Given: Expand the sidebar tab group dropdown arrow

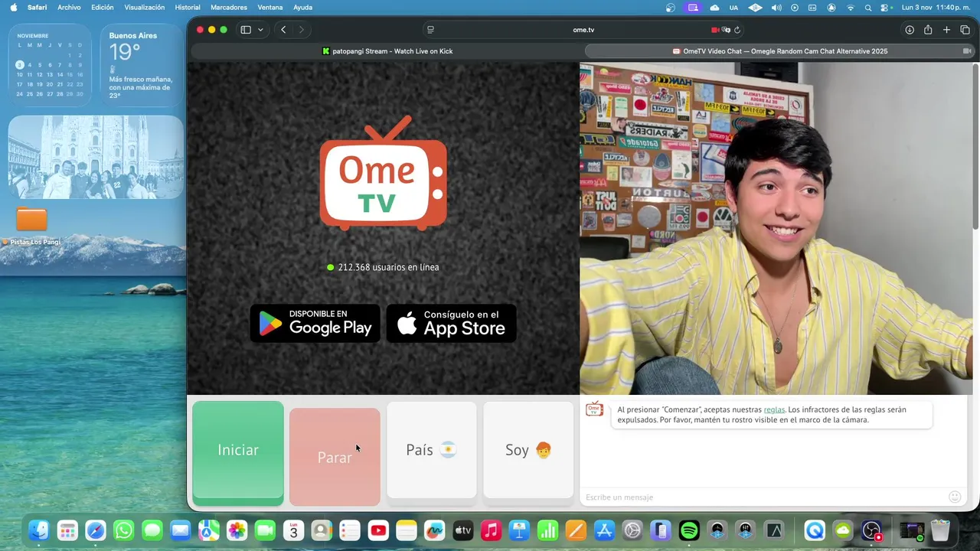Looking at the screenshot, I should [x=260, y=30].
